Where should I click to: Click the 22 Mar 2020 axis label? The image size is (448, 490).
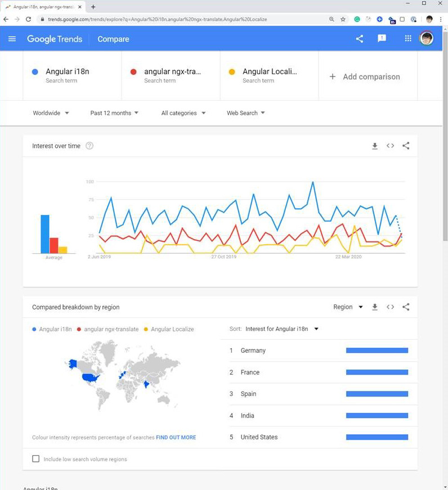348,257
